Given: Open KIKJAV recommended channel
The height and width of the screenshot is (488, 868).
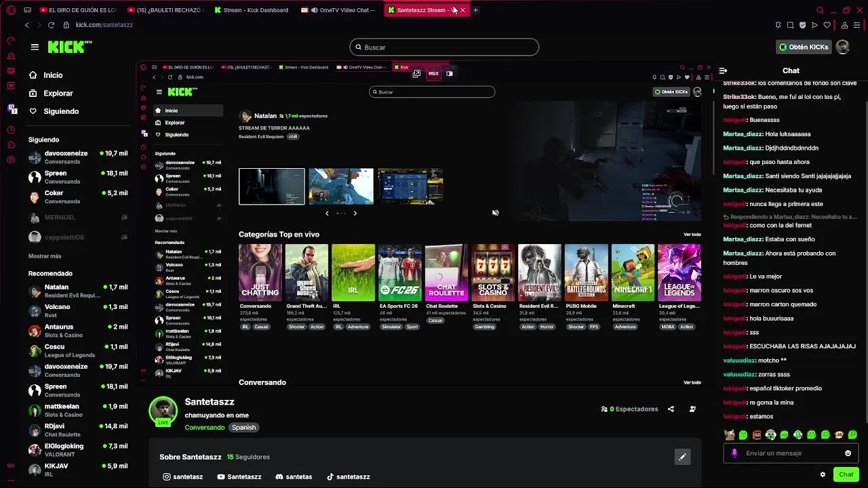Looking at the screenshot, I should pyautogui.click(x=78, y=470).
